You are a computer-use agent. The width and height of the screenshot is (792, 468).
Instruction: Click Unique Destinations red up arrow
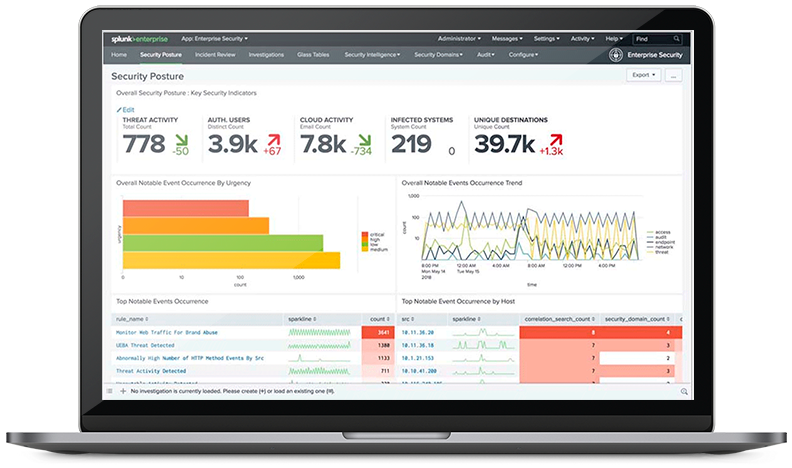tap(556, 140)
